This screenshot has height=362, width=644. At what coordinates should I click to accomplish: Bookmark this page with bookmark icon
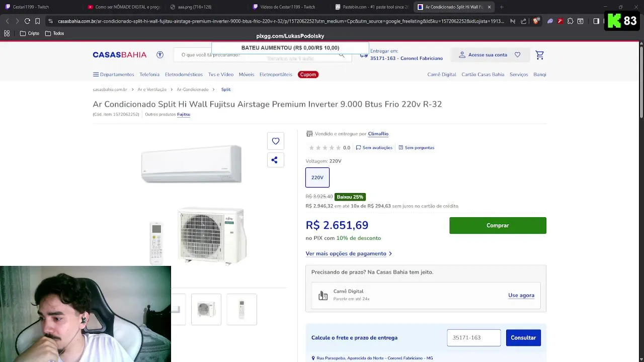click(38, 21)
